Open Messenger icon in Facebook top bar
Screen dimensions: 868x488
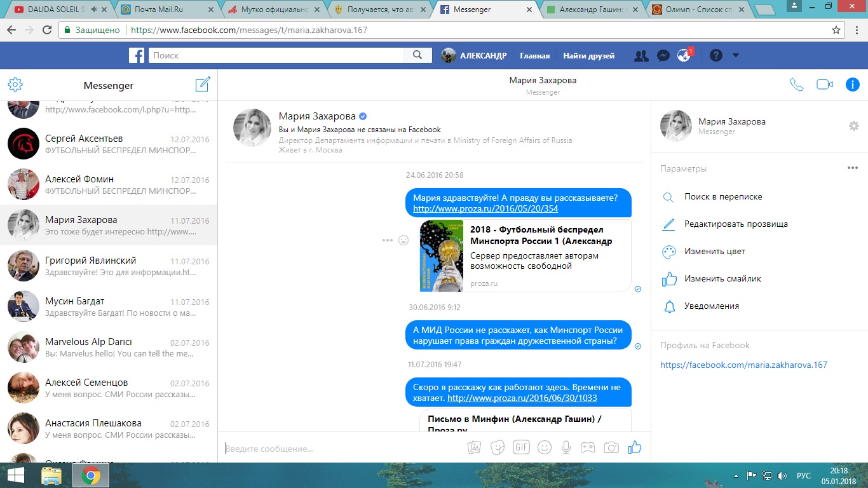(x=662, y=56)
